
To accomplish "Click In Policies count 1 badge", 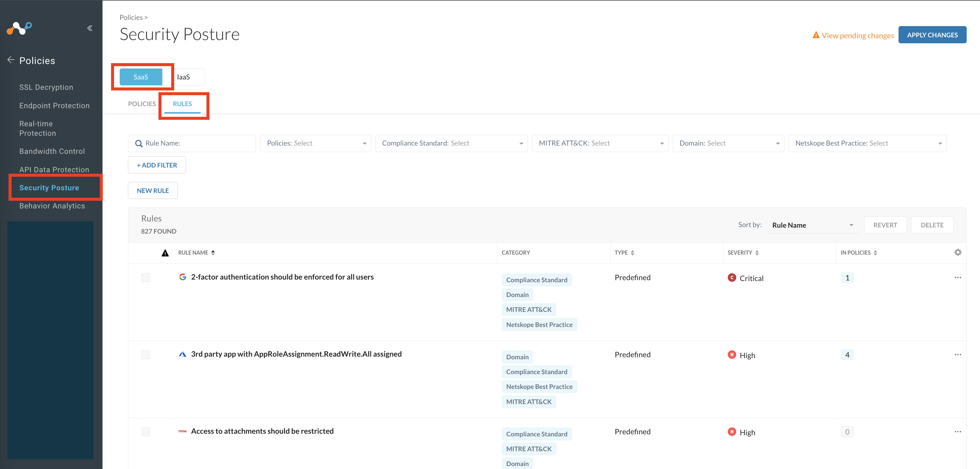I will point(847,277).
